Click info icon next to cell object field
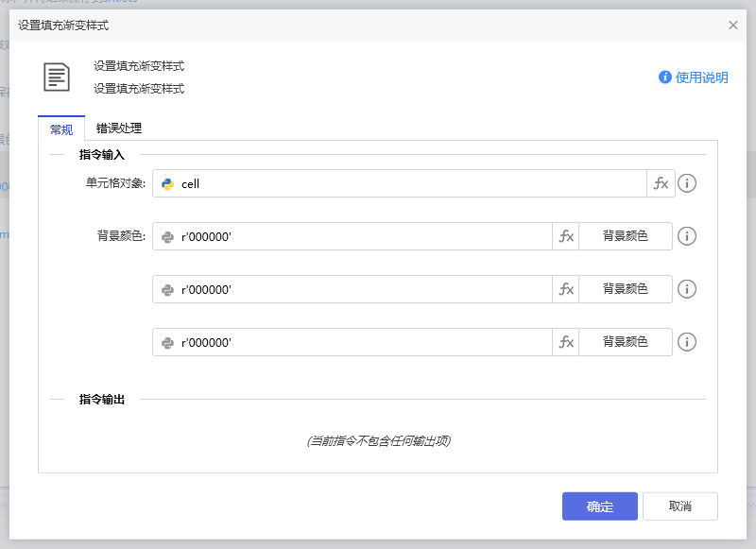This screenshot has height=549, width=756. tap(688, 183)
